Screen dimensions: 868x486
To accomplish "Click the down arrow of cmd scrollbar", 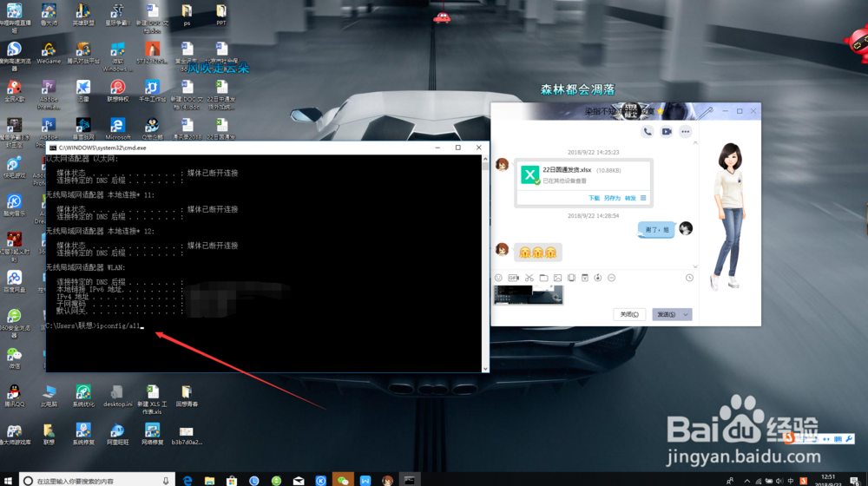I will click(485, 369).
